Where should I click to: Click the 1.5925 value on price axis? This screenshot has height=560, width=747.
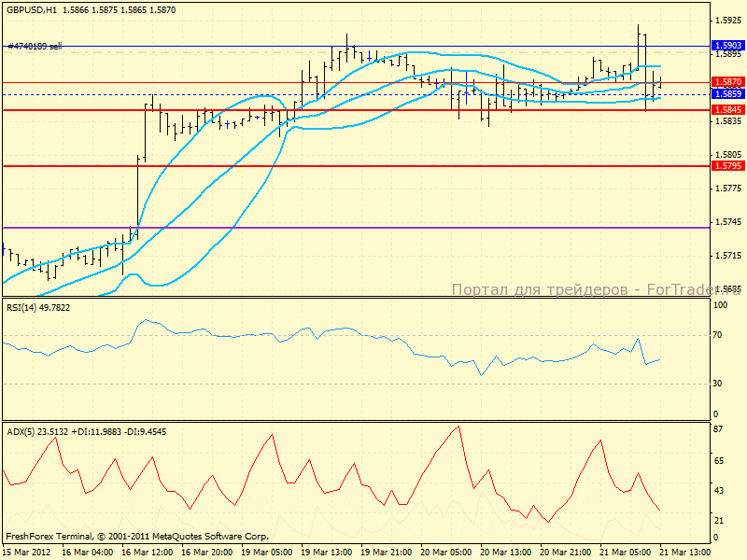pos(728,20)
